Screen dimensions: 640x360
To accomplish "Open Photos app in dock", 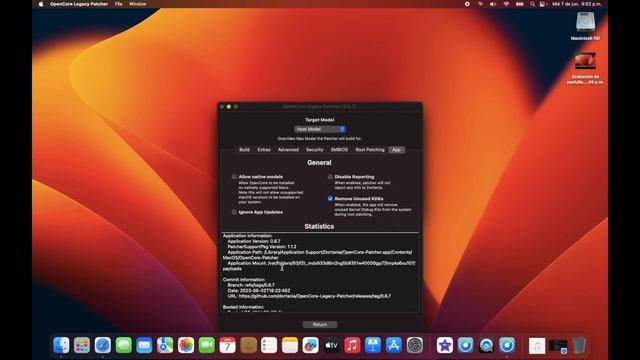I will pos(186,345).
